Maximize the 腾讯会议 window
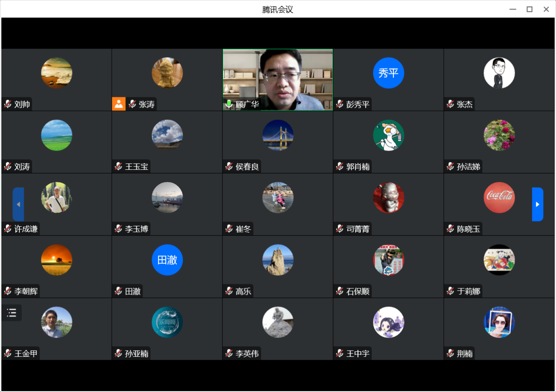Screen dimensions: 556x392 pos(529,9)
